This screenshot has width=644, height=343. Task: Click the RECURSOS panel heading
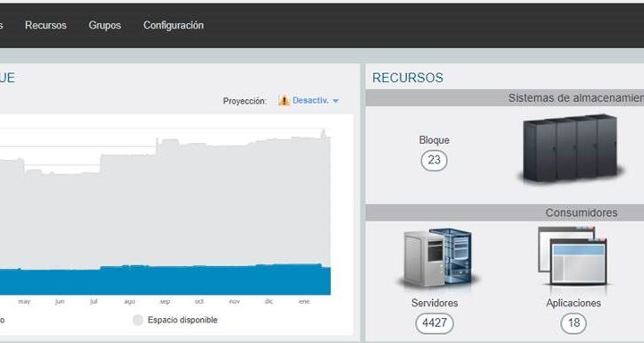click(x=408, y=78)
